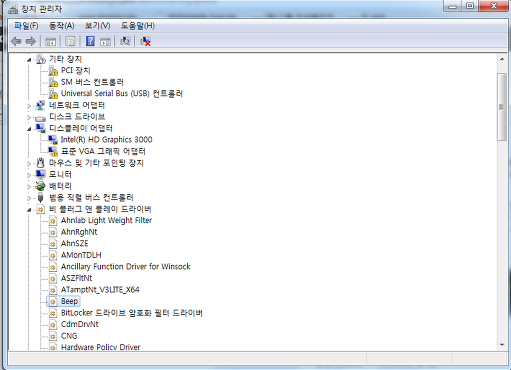Image resolution: width=511 pixels, height=370 pixels.
Task: Open the 도움말(H) menu
Action: [x=138, y=26]
